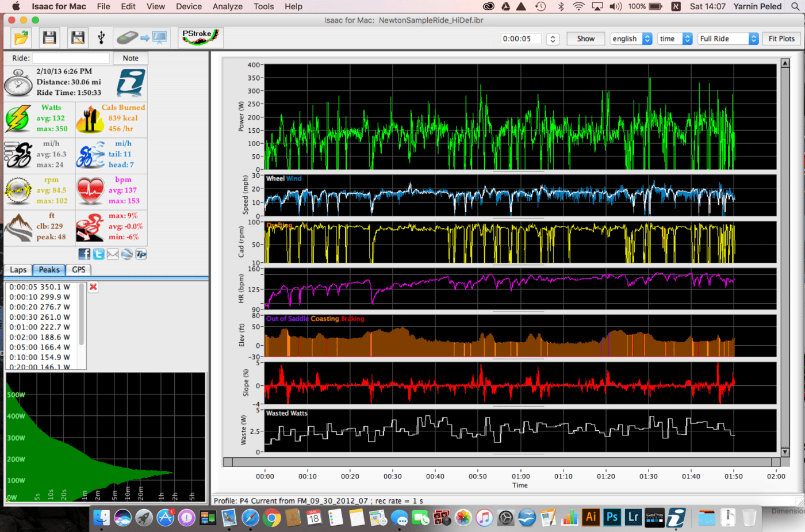Click the smoothing time stepper arrows

click(553, 39)
